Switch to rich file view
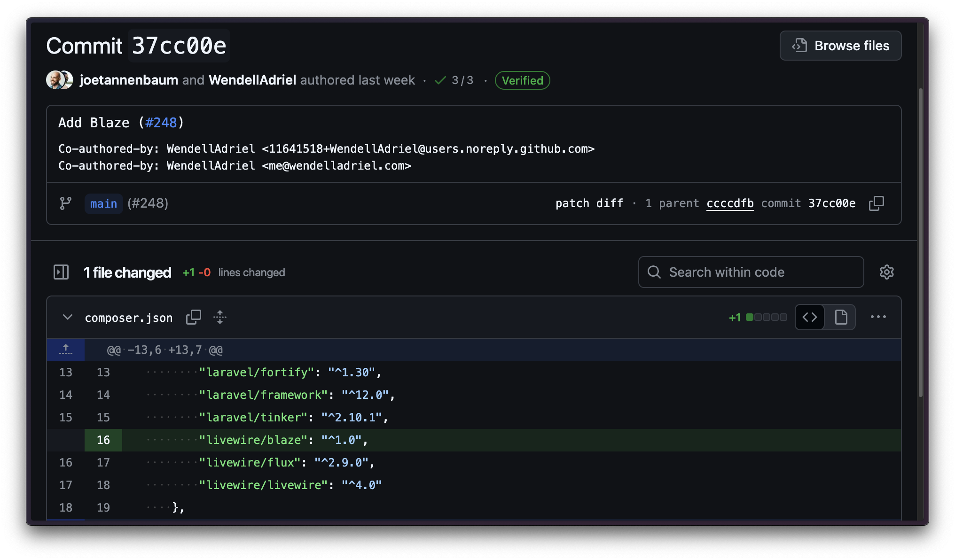Screen dimensions: 955x560 click(841, 317)
